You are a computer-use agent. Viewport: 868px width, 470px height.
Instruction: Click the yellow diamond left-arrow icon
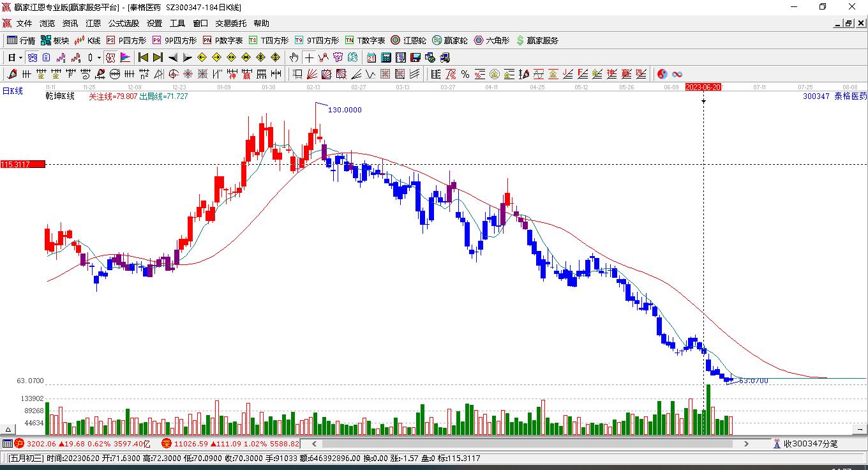point(202,57)
